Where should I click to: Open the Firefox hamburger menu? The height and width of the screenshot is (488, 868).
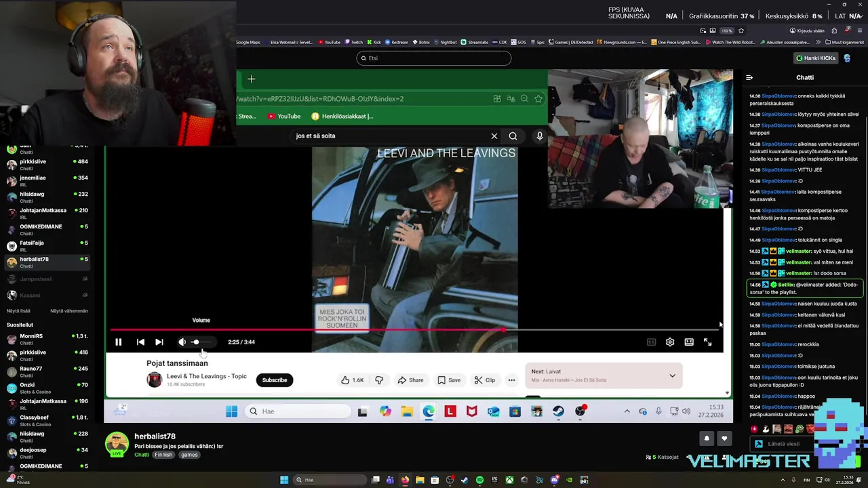point(860,30)
